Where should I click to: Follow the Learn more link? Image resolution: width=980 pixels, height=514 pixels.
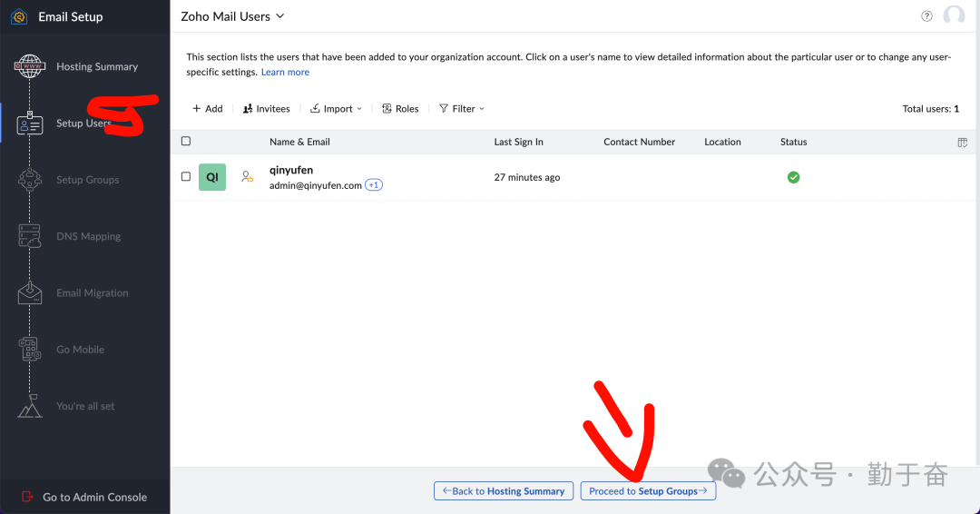point(285,72)
